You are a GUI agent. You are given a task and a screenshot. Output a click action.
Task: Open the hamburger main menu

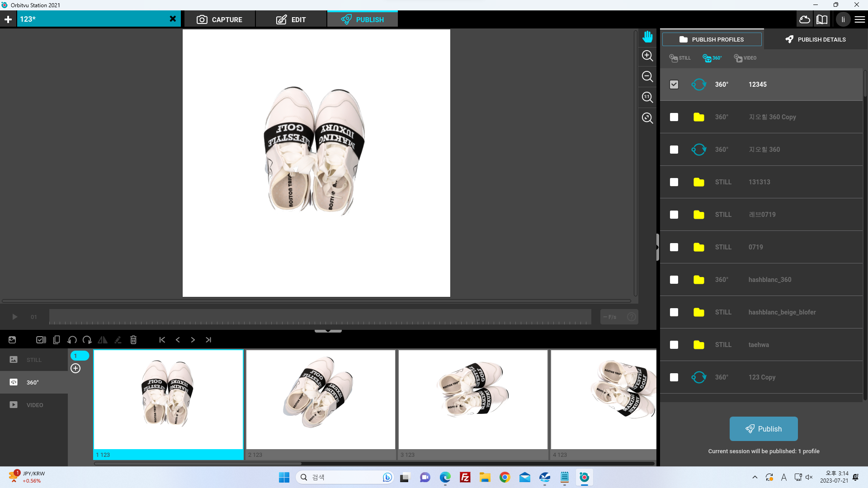[x=860, y=19]
